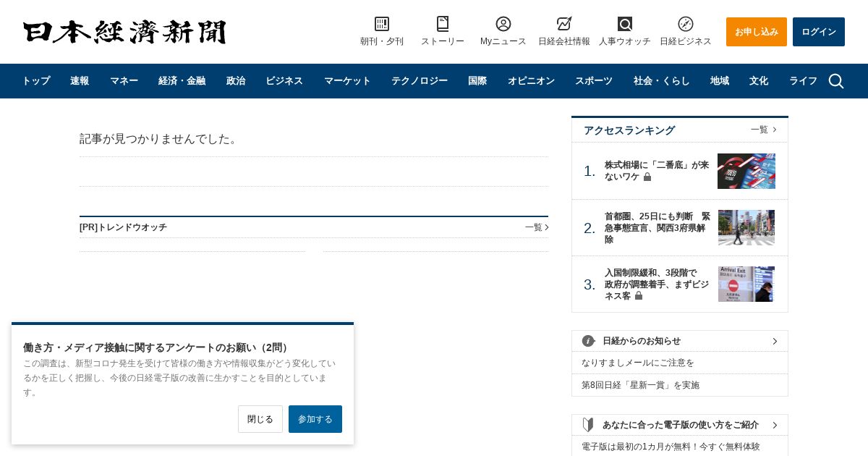Open the ストーリー book icon
Image resolution: width=868 pixels, height=456 pixels.
(443, 24)
